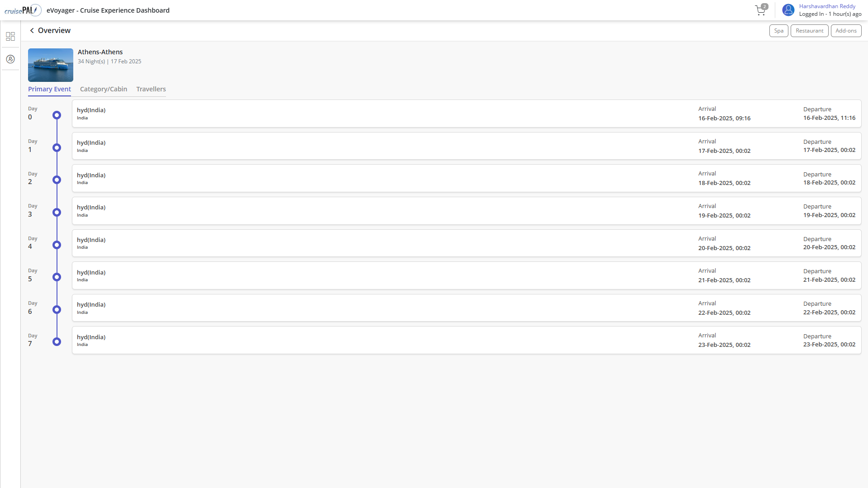Open the shopping cart icon
868x488 pixels.
[761, 10]
